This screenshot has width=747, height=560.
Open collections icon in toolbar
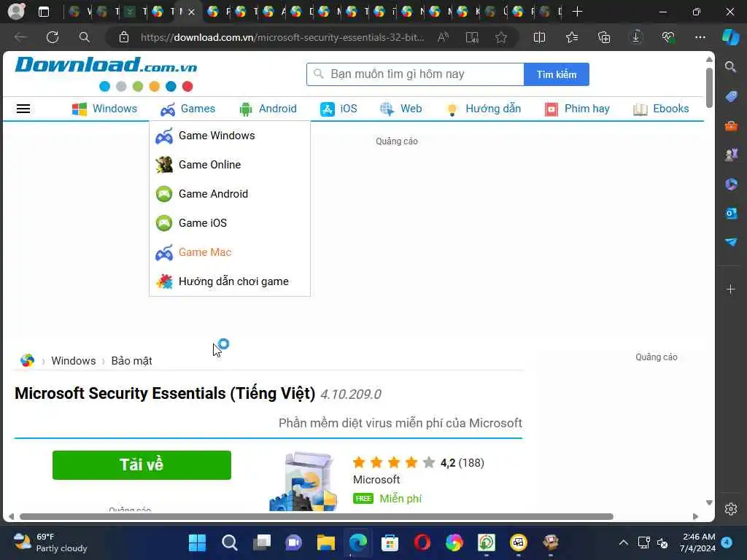coord(604,37)
